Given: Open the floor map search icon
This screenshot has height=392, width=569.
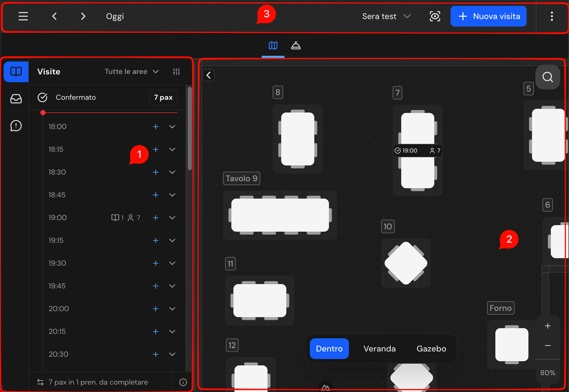Looking at the screenshot, I should [x=548, y=77].
